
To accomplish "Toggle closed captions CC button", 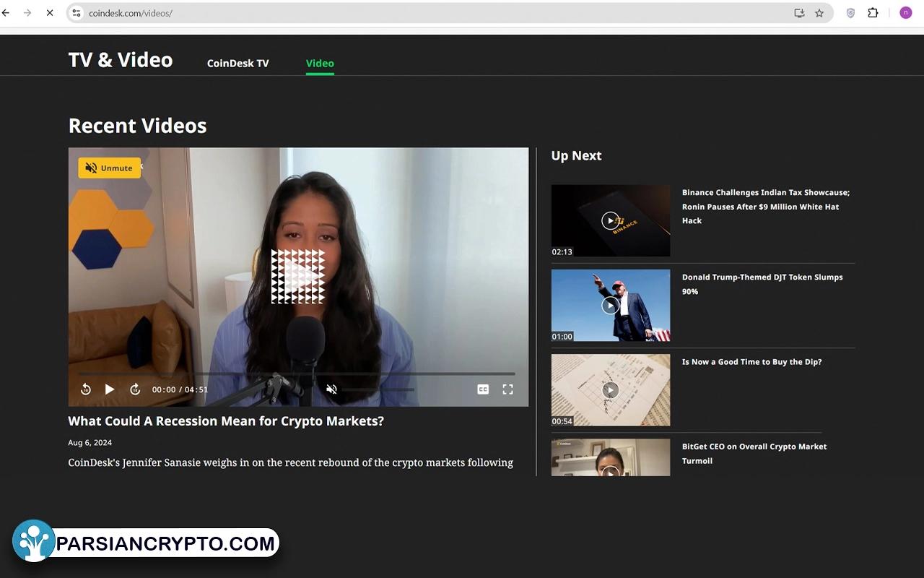I will click(x=483, y=389).
